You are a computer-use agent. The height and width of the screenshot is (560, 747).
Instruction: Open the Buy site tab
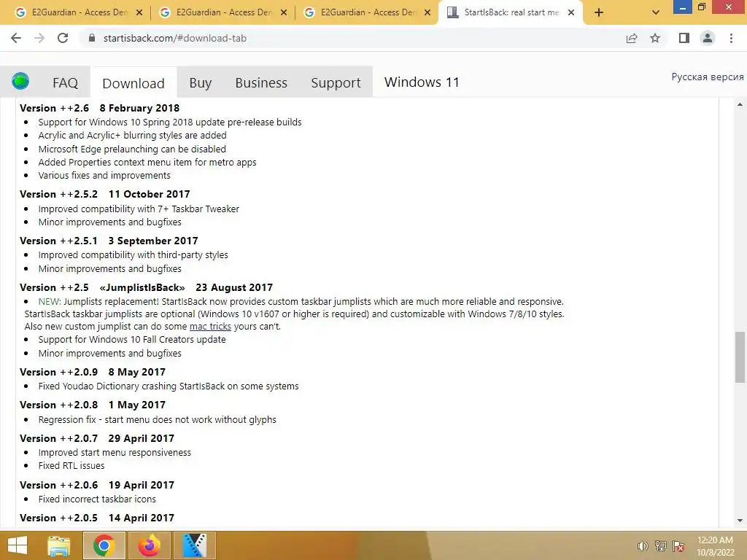pyautogui.click(x=200, y=83)
